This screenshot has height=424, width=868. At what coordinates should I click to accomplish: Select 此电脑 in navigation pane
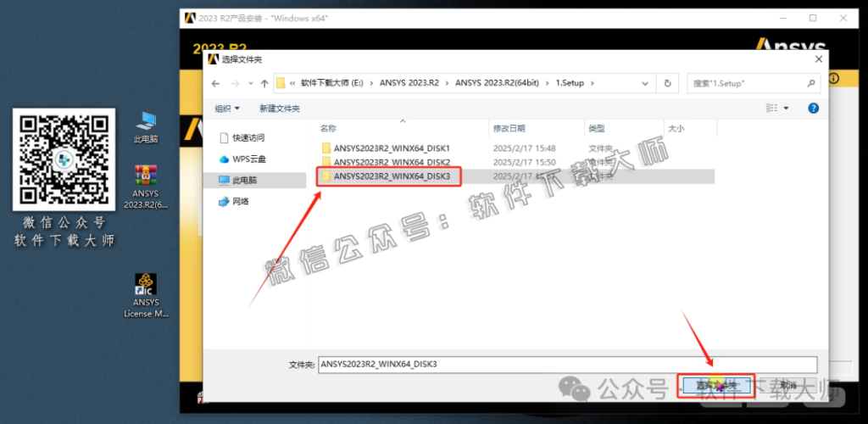tap(255, 180)
